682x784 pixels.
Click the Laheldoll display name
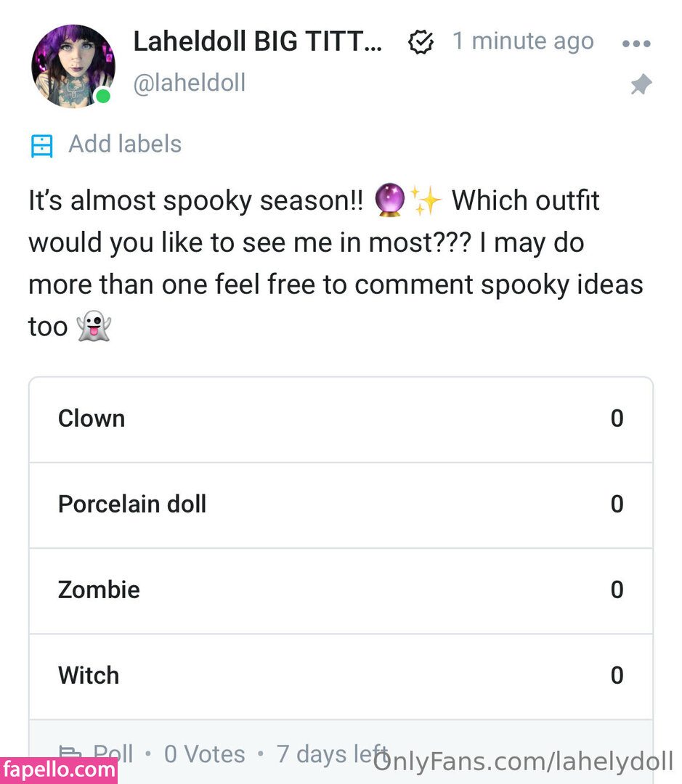(x=258, y=42)
